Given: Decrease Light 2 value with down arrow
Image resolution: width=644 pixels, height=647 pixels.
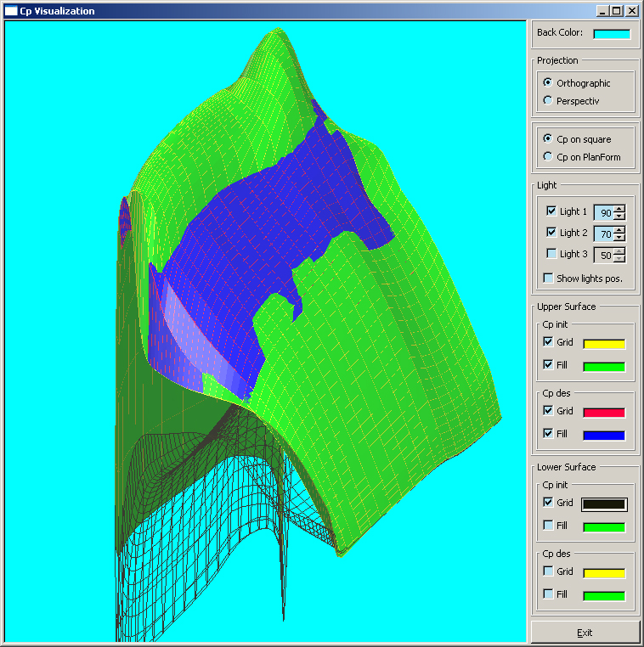Looking at the screenshot, I should [619, 237].
